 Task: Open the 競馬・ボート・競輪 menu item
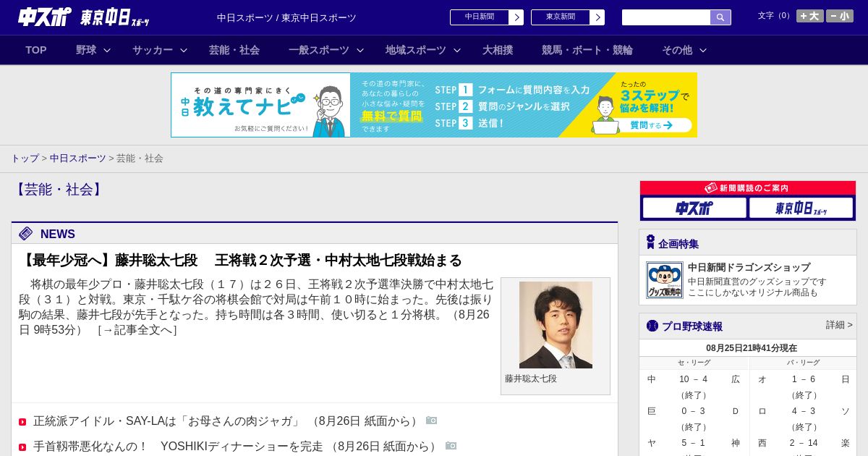point(587,50)
